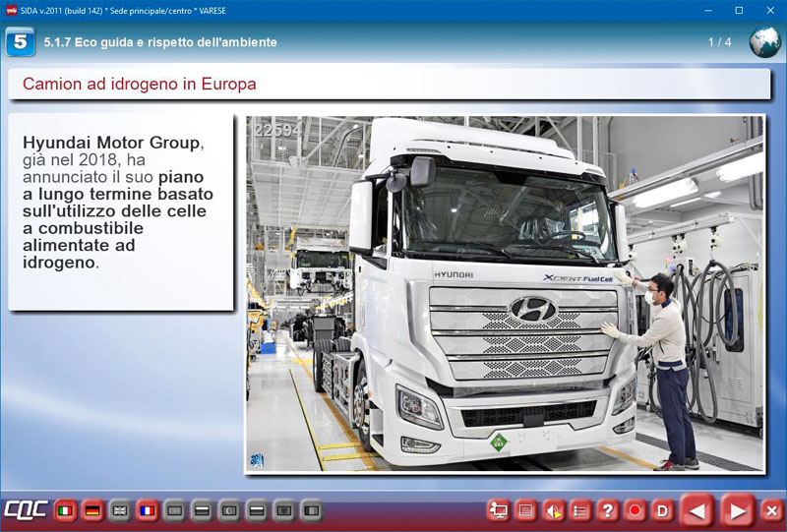
Task: Click the 'Camion ad idrogeno in Europa' title
Action: pyautogui.click(x=139, y=85)
